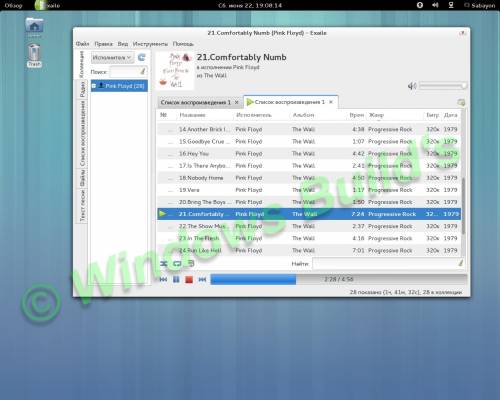Skip to next track

click(202, 279)
